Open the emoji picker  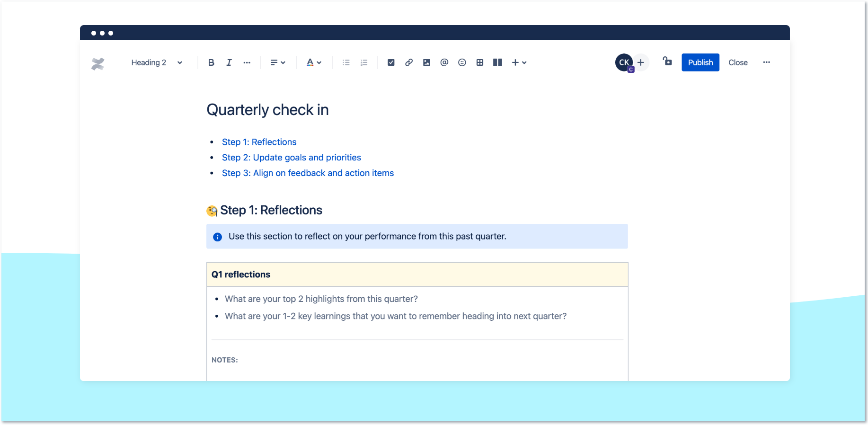[x=462, y=62]
